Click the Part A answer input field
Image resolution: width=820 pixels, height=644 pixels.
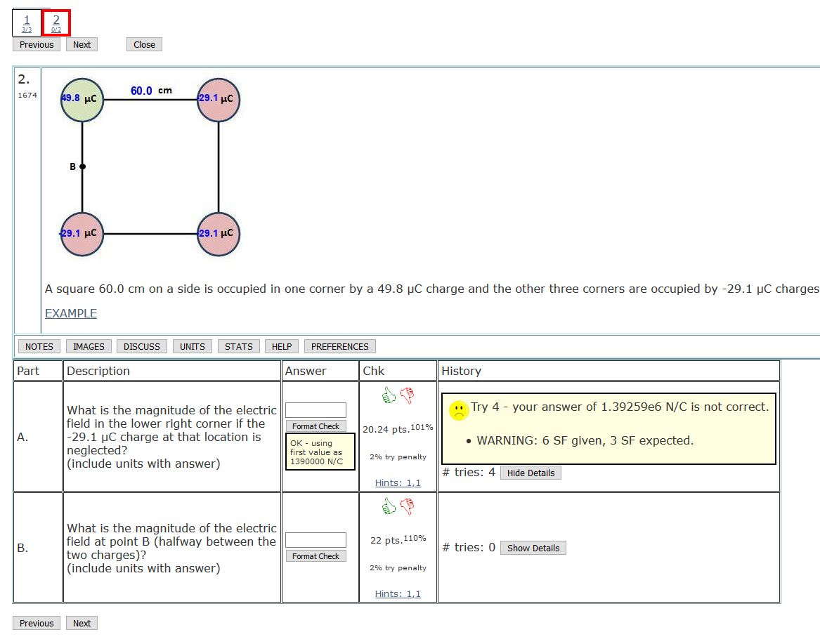(x=316, y=410)
